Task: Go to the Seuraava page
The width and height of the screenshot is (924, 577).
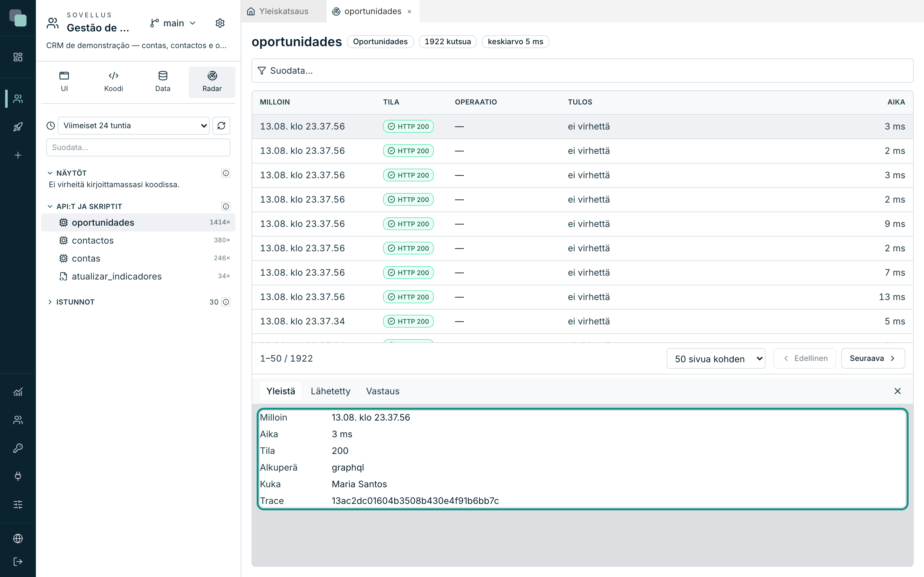Action: point(873,358)
